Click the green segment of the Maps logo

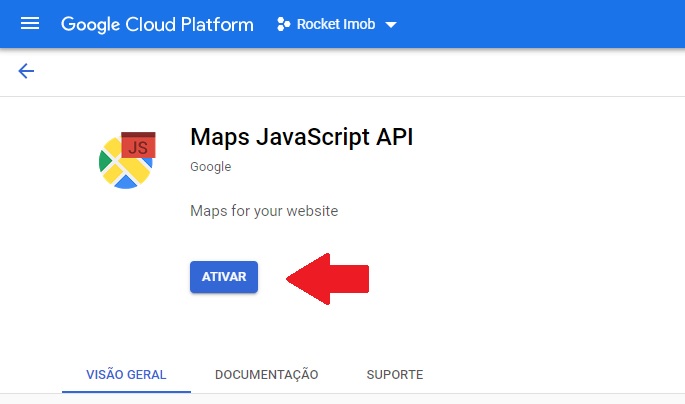pos(106,161)
